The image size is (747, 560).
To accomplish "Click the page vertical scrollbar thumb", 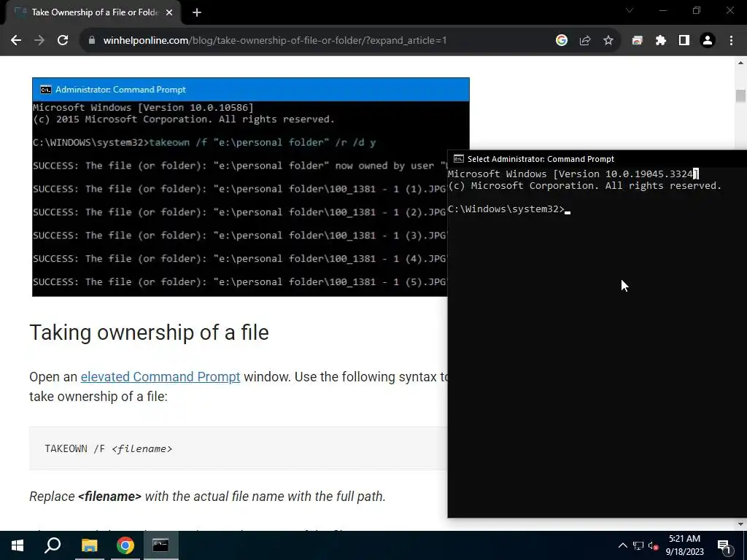I will tap(740, 96).
